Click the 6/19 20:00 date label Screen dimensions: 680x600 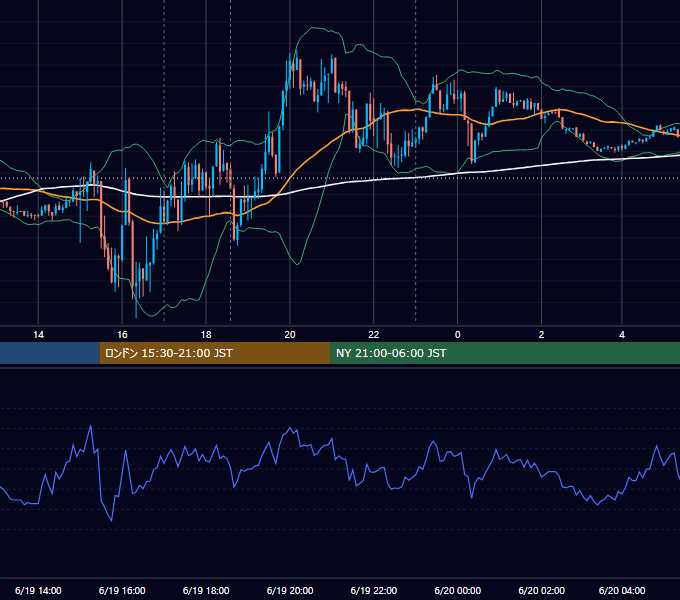click(x=290, y=590)
